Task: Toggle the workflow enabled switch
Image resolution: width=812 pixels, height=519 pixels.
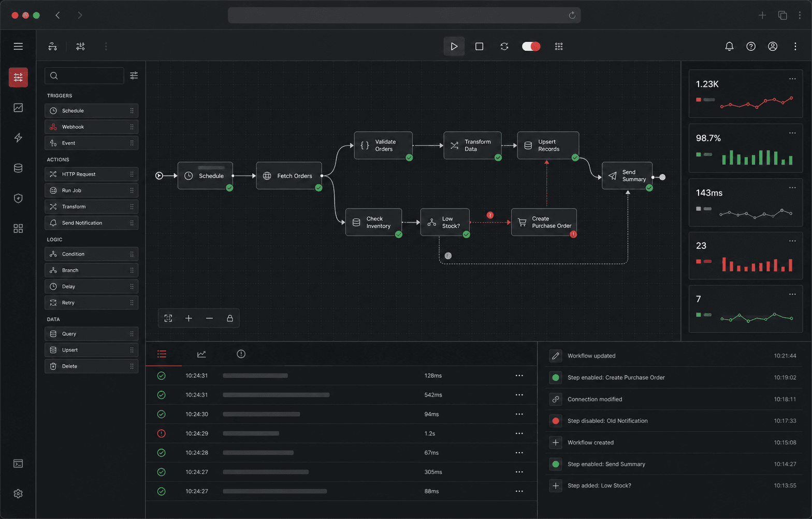Action: click(x=531, y=47)
